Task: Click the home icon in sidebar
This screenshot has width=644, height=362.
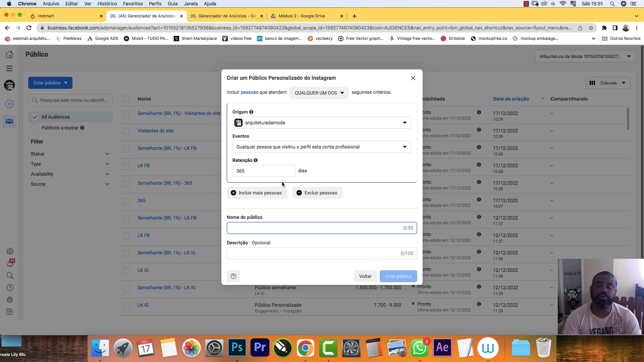Action: [x=9, y=54]
